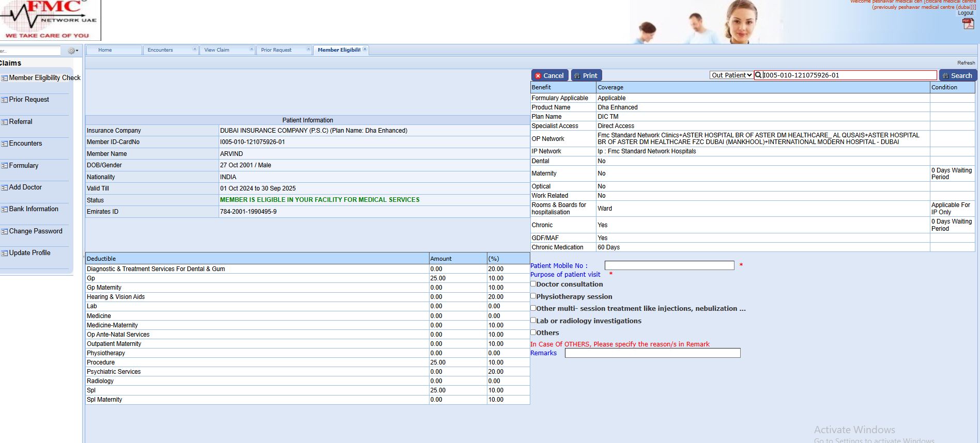Click the Bank Information sidebar icon
Screen dimensions: 980x443
pyautogui.click(x=4, y=209)
